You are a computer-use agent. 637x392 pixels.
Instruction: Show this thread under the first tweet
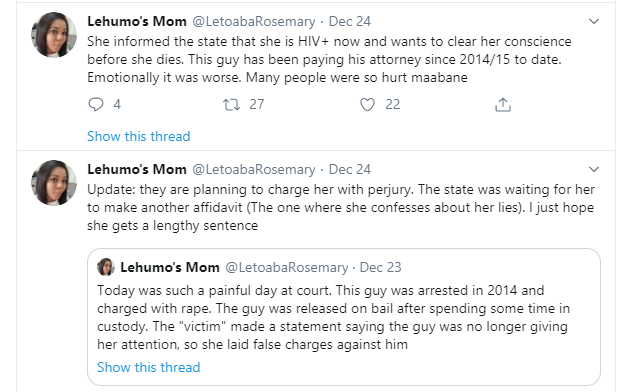[139, 136]
